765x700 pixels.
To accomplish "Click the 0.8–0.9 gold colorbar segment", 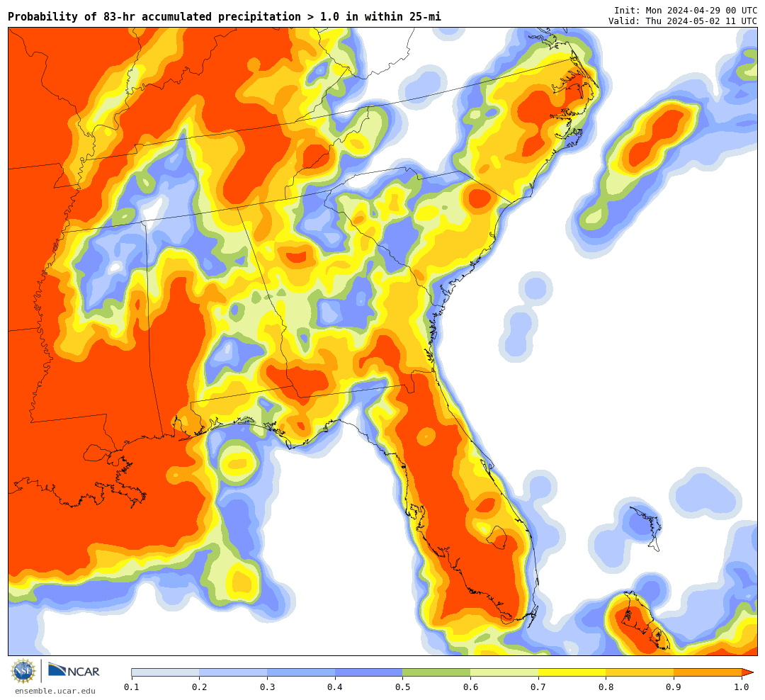I will (640, 672).
